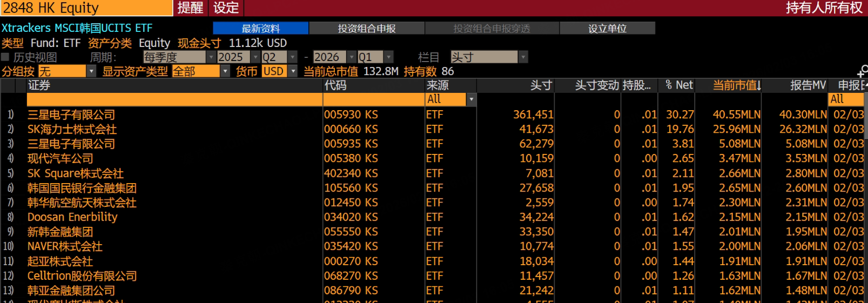The image size is (868, 303).
Task: Open the first 三星电子有限公司 row
Action: [x=71, y=115]
